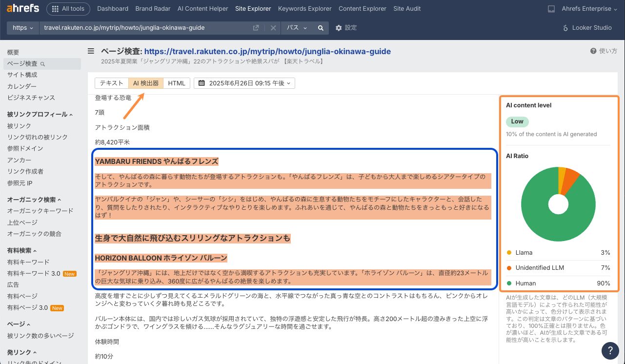625x364 pixels.
Task: Click the YAMBARU FRIENDS やんばるフレンズ heading
Action: pos(157,161)
